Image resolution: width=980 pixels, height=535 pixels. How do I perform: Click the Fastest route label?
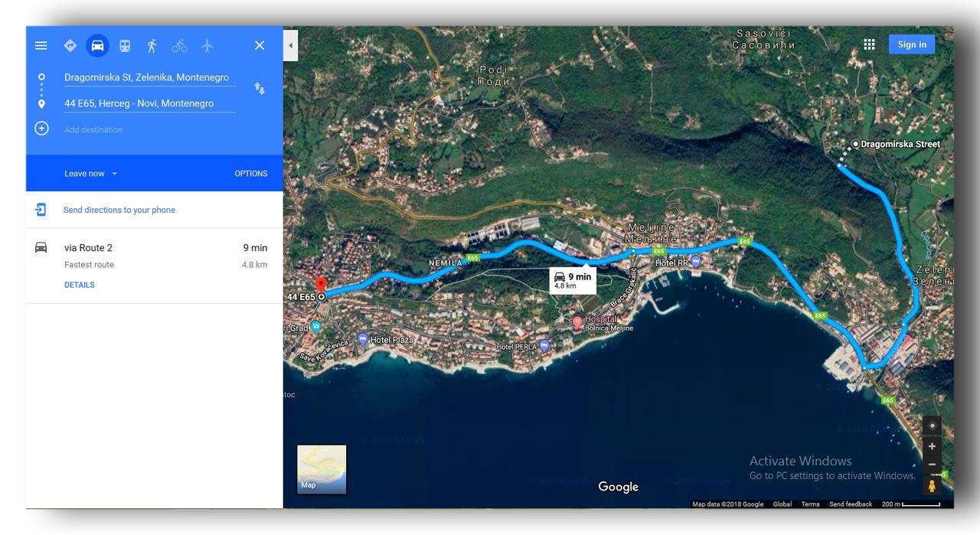89,265
